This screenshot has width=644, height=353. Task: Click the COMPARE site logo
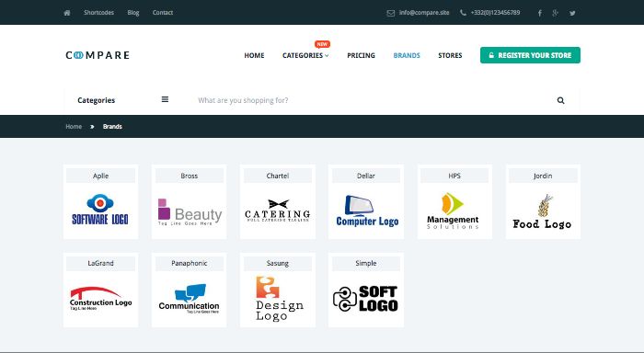coord(98,55)
